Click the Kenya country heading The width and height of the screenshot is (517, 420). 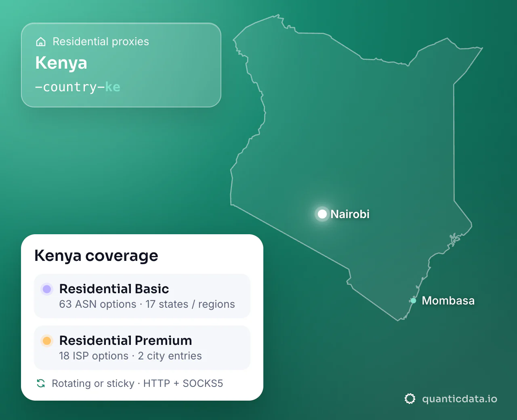61,63
